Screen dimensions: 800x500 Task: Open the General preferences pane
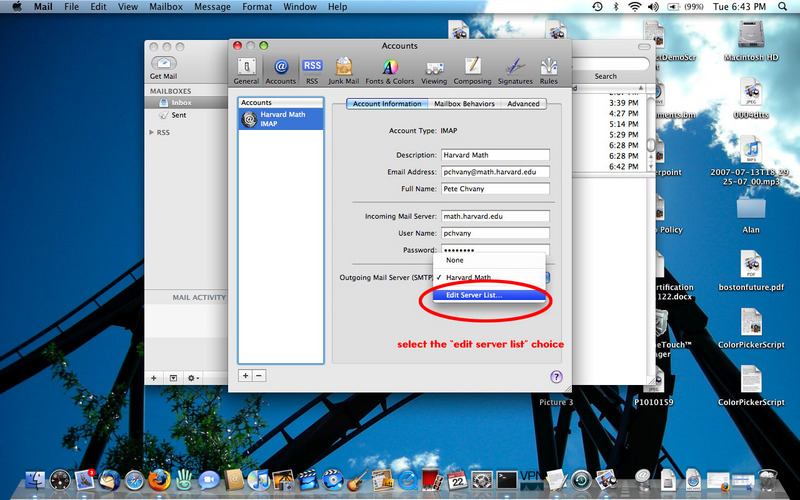click(246, 68)
